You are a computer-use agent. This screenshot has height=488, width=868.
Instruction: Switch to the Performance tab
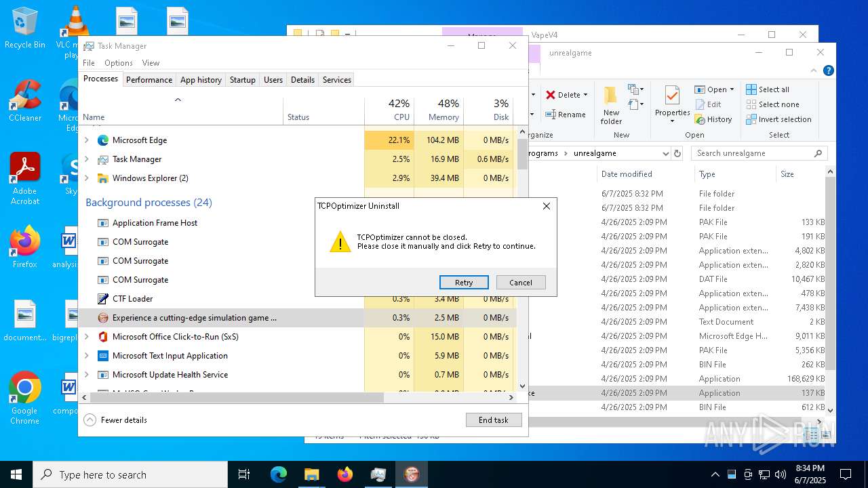tap(149, 80)
